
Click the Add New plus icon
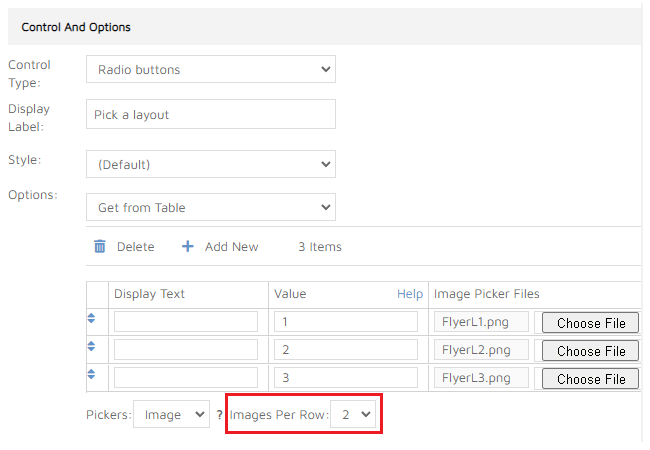click(187, 247)
